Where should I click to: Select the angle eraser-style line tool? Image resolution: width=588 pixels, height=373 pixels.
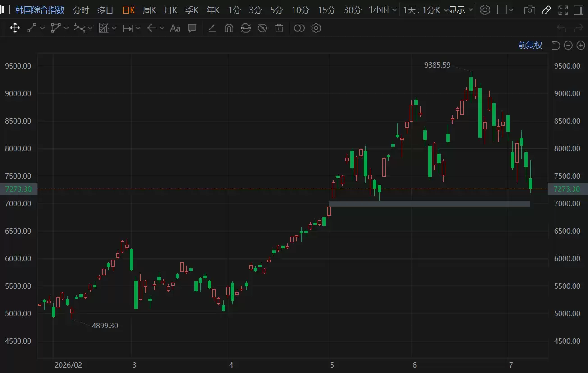coord(212,28)
